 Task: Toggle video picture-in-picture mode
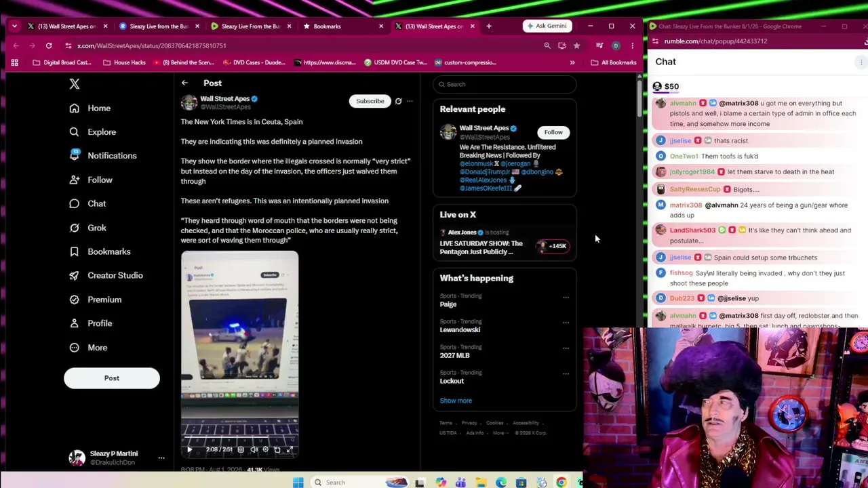[277, 449]
